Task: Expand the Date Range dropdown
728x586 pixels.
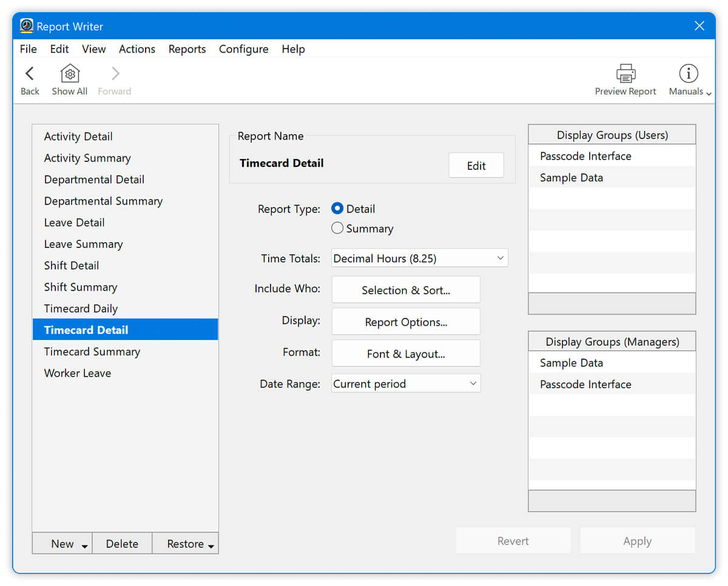Action: coord(405,383)
